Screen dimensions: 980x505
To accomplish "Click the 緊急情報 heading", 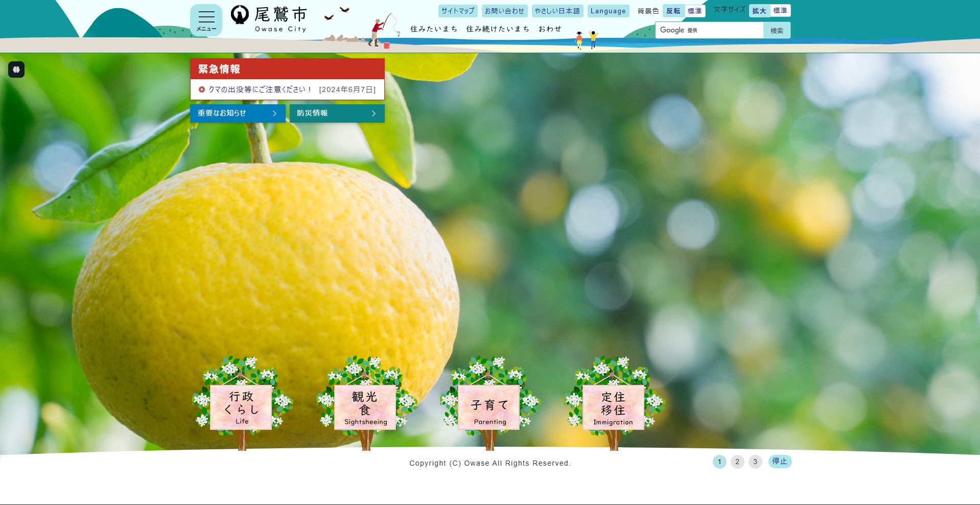I will [x=219, y=69].
